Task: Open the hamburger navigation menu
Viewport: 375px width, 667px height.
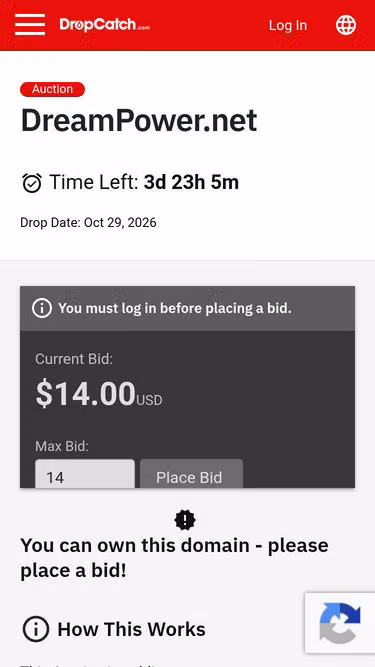Action: (x=30, y=25)
